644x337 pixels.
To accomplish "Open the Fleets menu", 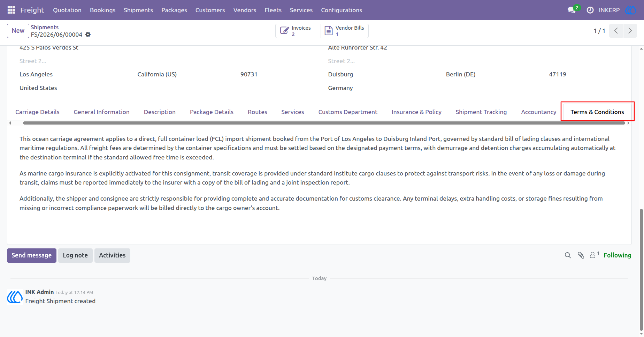I will coord(273,10).
